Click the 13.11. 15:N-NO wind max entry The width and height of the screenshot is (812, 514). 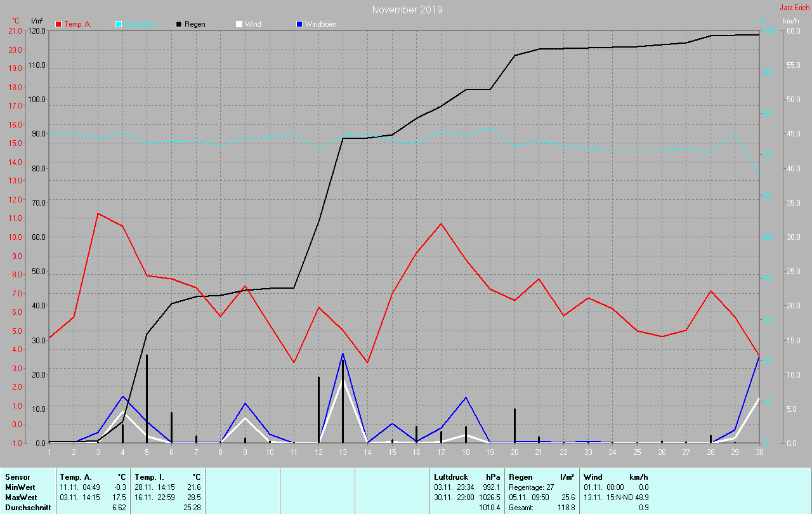[616, 498]
